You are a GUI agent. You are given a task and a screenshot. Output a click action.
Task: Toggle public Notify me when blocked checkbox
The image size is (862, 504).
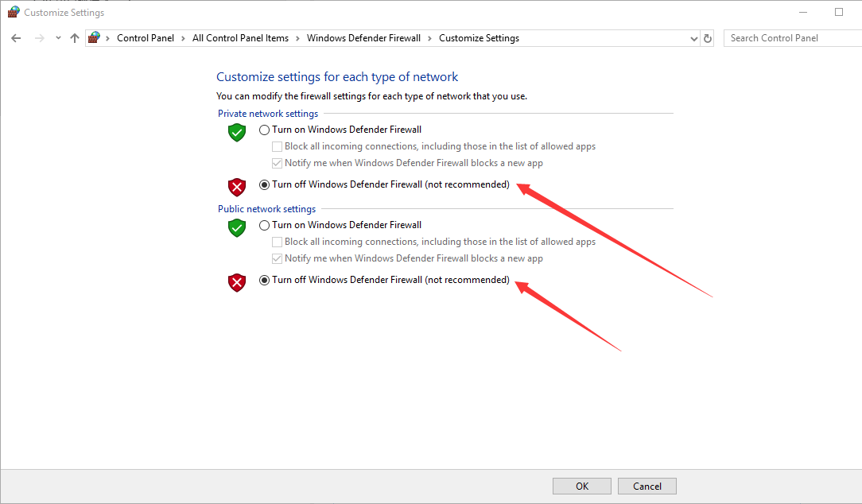277,258
